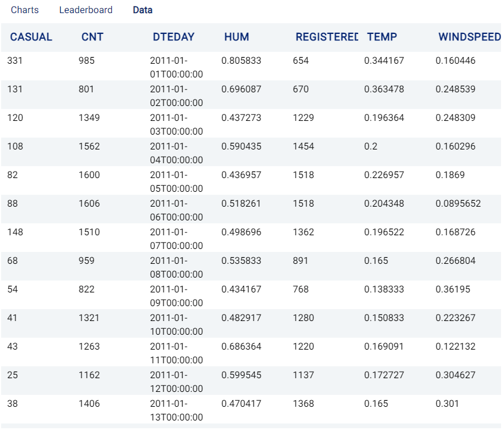
Task: Click the DTEDAY column header
Action: [x=174, y=37]
